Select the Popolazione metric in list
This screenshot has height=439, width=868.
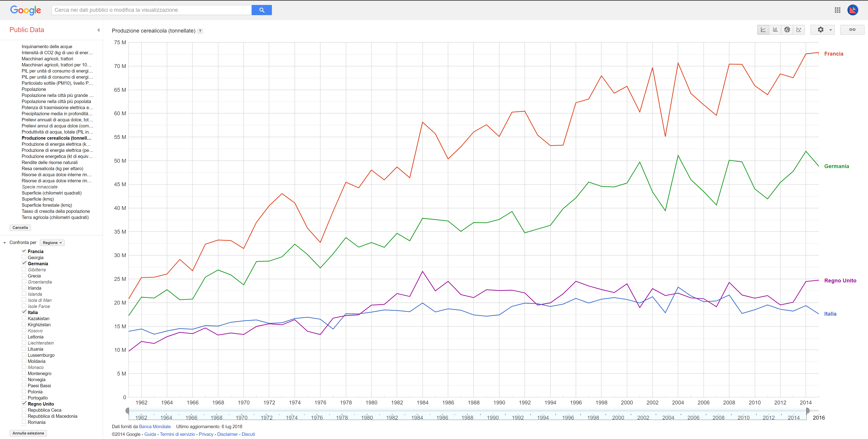click(x=34, y=89)
